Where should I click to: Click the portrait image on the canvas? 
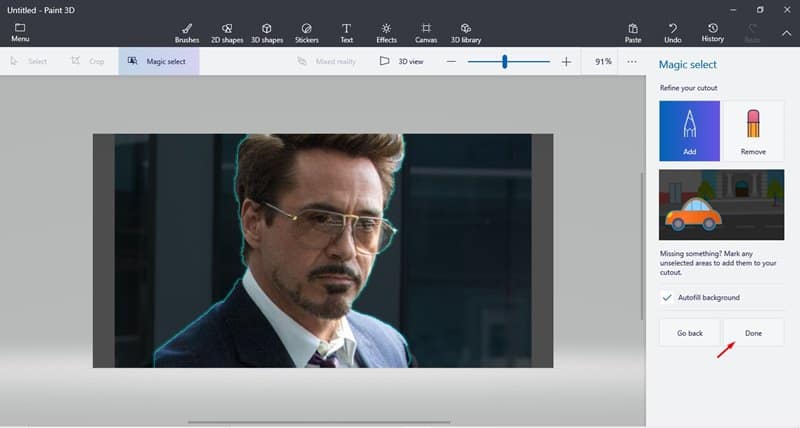tap(323, 250)
